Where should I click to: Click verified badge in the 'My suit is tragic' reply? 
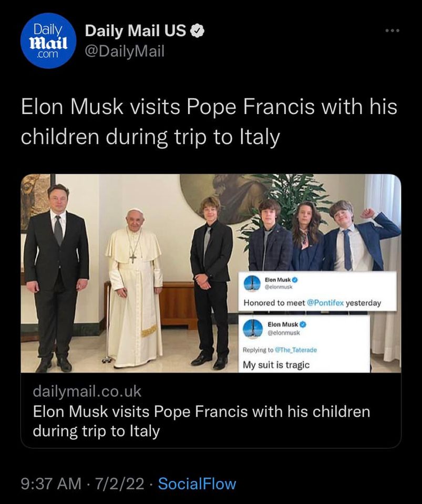[302, 324]
